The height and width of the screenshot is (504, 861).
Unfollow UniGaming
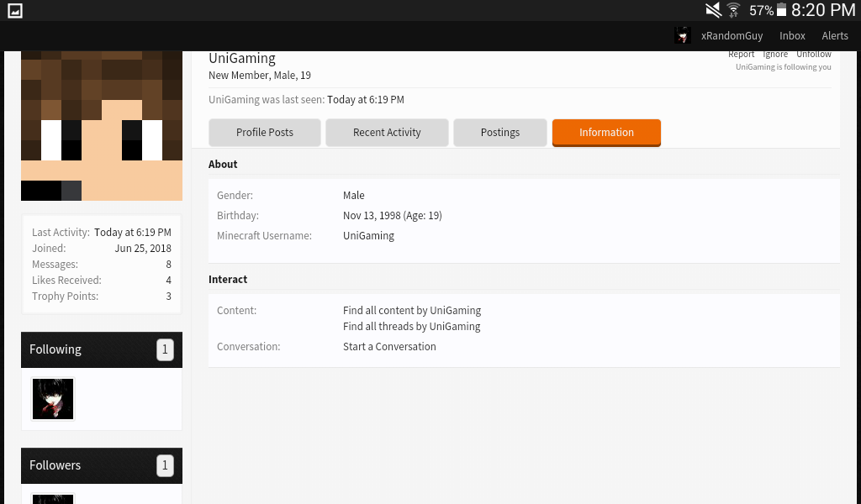(x=814, y=55)
